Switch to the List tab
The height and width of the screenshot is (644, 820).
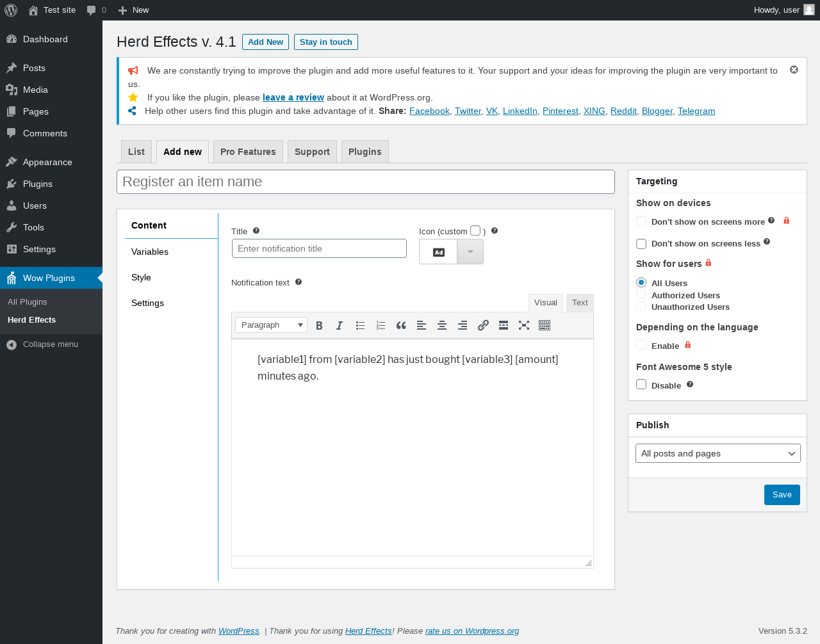[136, 152]
